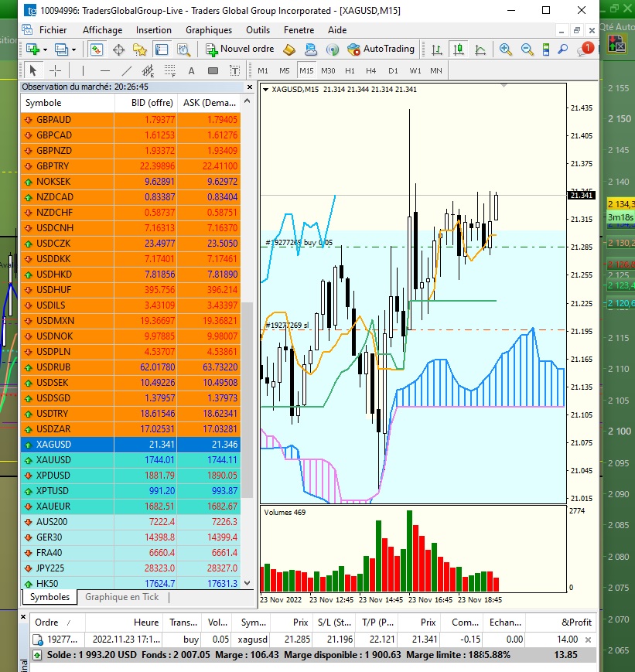
Task: Switch to Graphique en Tick tab
Action: point(121,597)
